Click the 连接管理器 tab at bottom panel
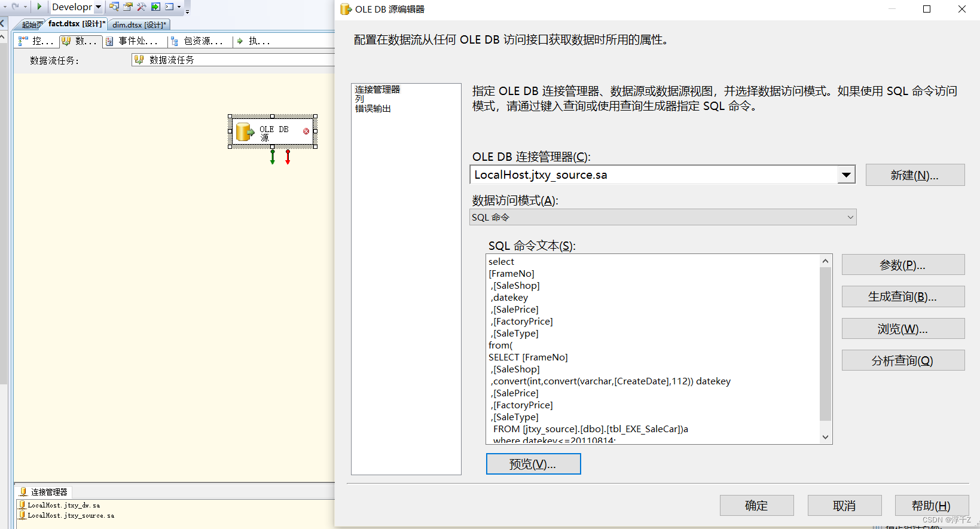The image size is (980, 529). [x=44, y=492]
